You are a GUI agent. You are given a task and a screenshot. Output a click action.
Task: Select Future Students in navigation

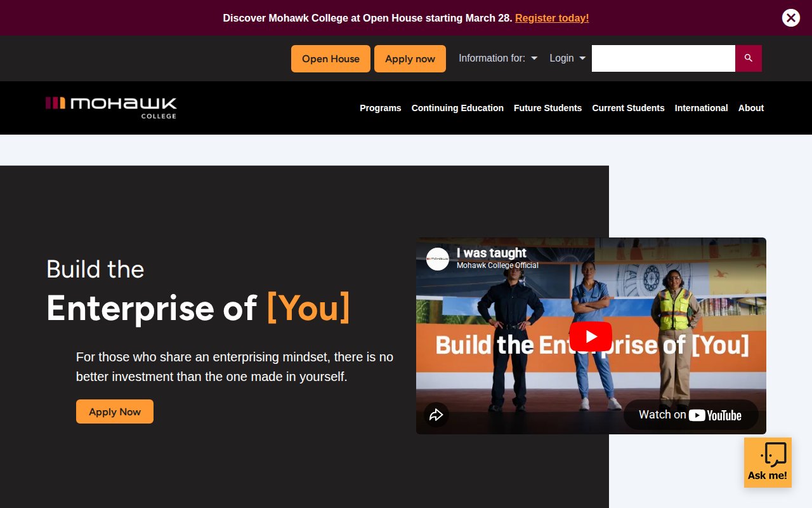tap(547, 108)
